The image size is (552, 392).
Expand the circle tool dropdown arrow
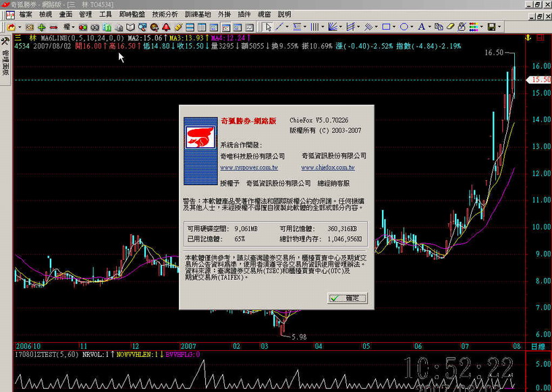click(x=412, y=27)
